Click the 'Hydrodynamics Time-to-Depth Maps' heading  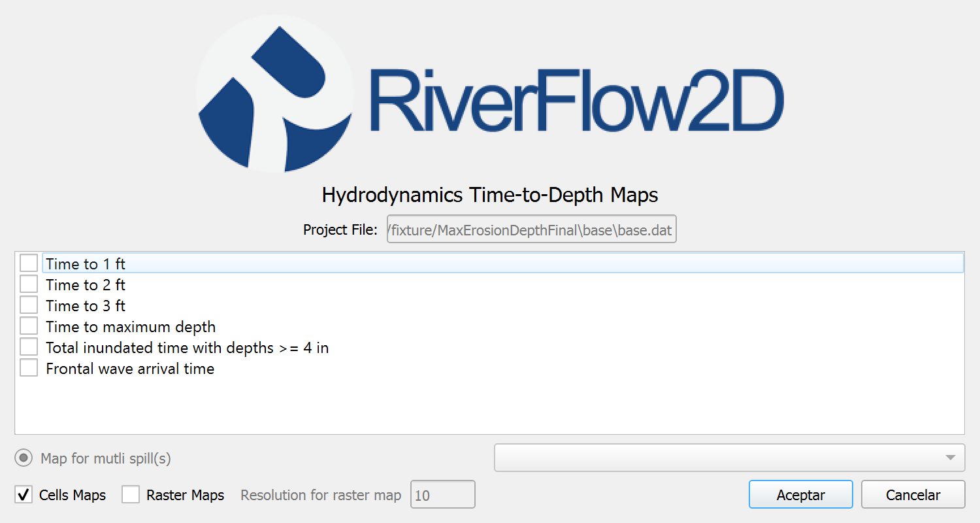click(x=490, y=195)
